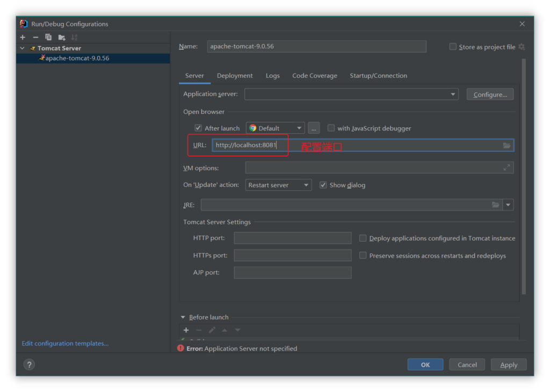Expand the VM options field editor
Viewport: 550px width, 392px height.
click(x=506, y=168)
